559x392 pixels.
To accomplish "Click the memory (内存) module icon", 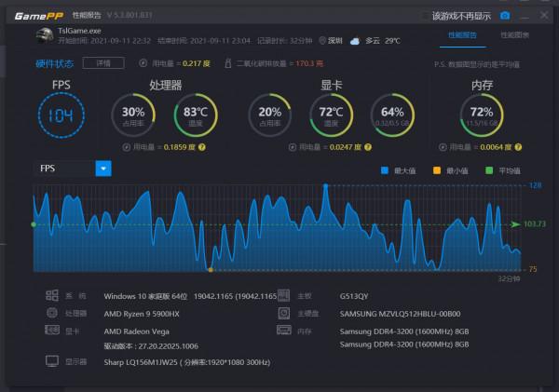I will coord(284,331).
